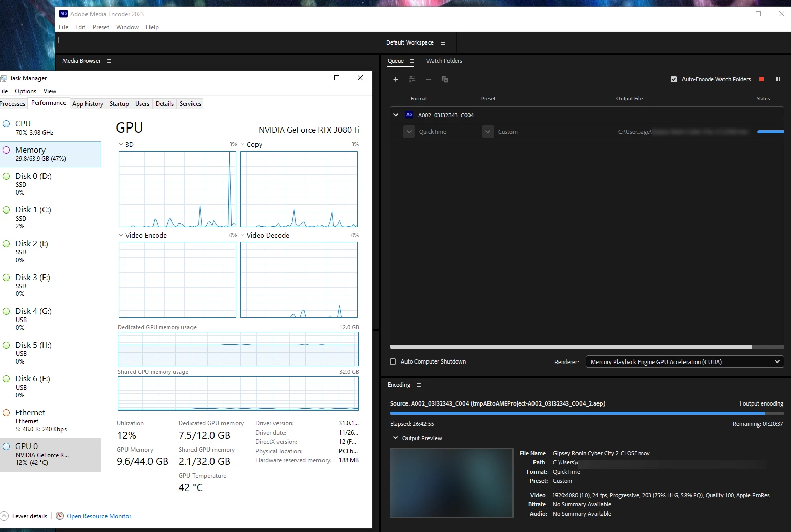The height and width of the screenshot is (532, 791).
Task: Duplicate the queue item icon
Action: pyautogui.click(x=445, y=79)
